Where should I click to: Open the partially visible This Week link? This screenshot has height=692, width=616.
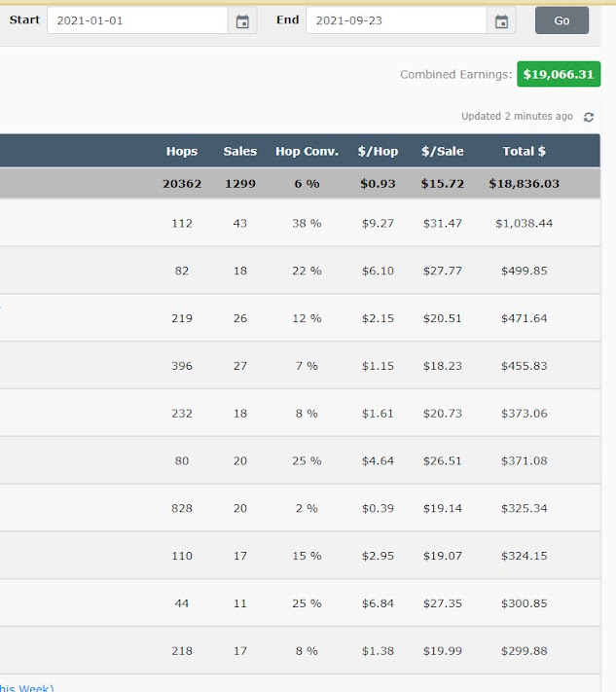pyautogui.click(x=26, y=687)
